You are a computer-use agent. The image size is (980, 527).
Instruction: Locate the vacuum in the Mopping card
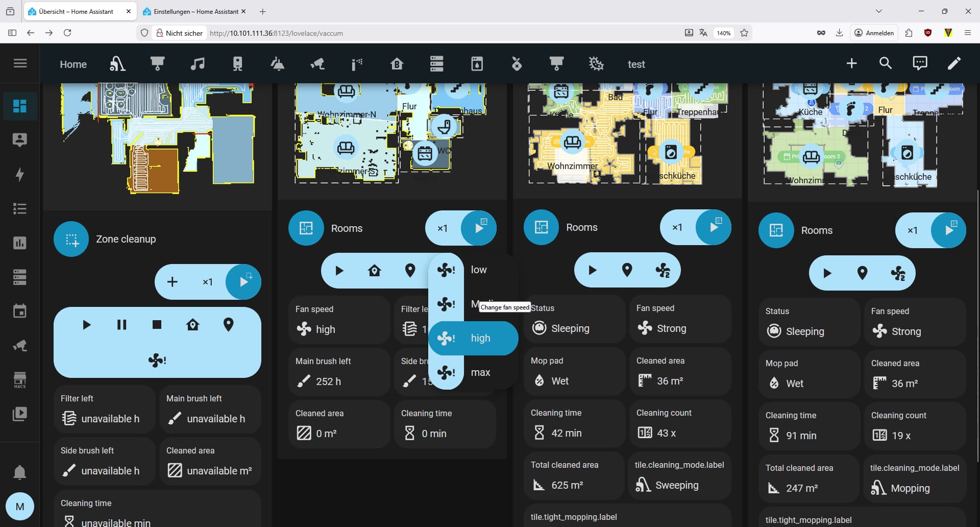pos(862,273)
